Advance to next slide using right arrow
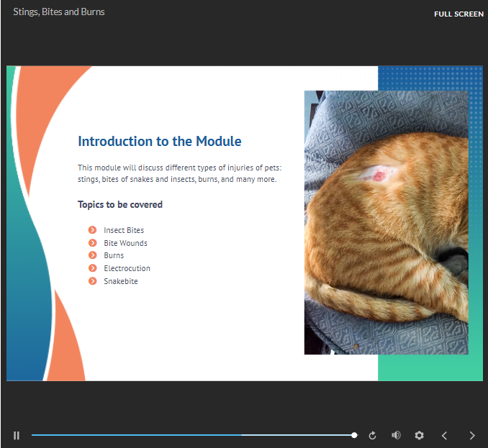This screenshot has width=488, height=448. (472, 435)
